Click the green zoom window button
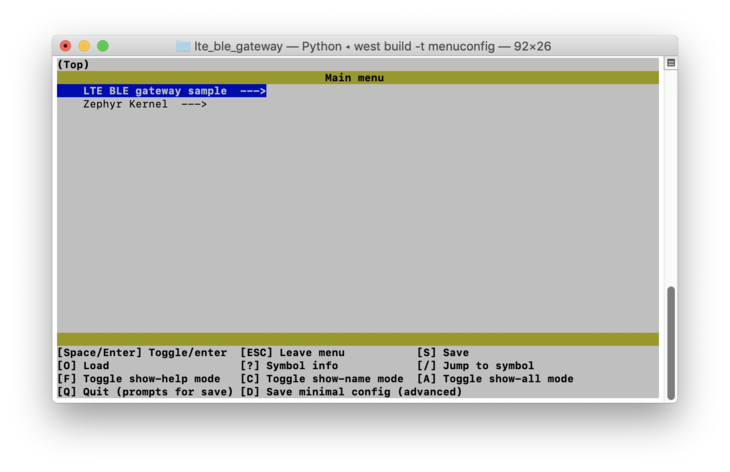730x472 pixels. [x=102, y=46]
